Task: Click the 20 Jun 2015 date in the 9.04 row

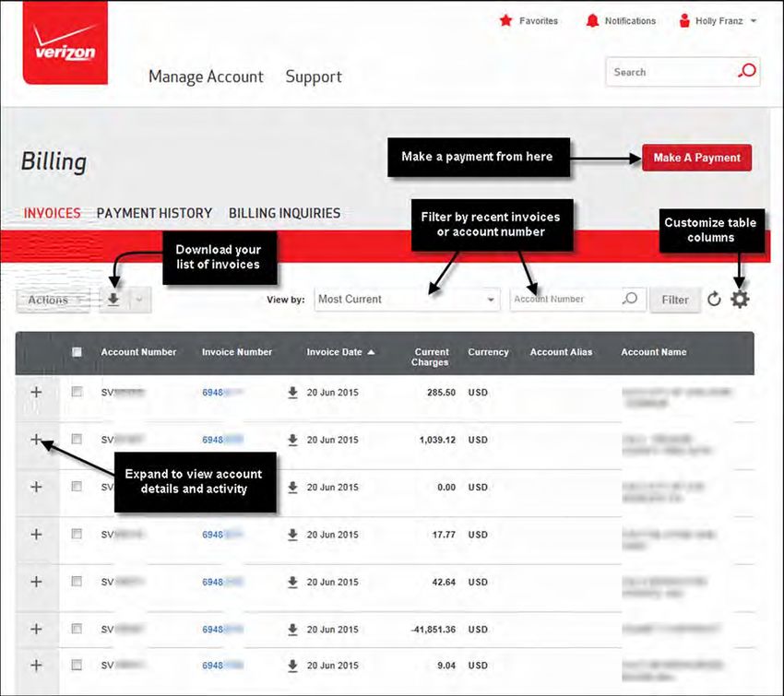Action: point(332,666)
